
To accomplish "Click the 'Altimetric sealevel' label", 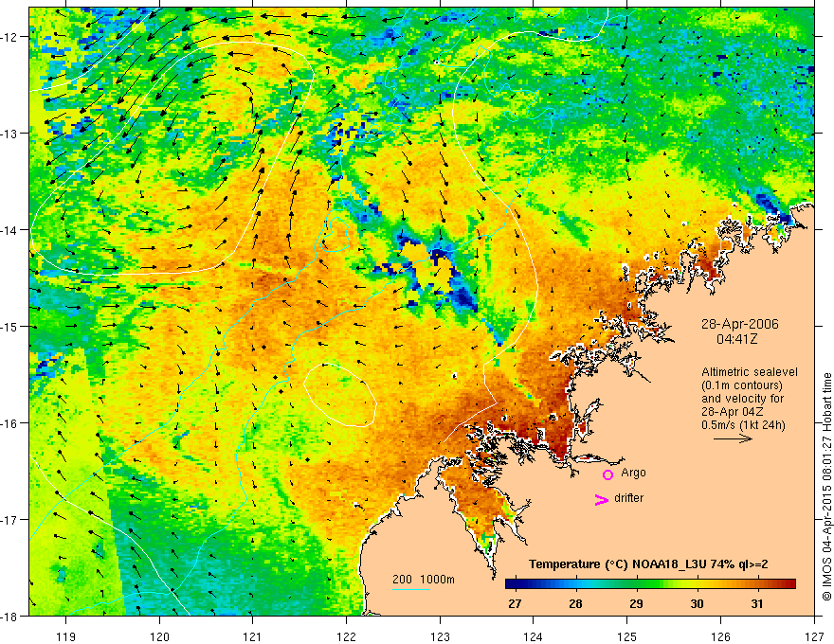I will pos(750,372).
